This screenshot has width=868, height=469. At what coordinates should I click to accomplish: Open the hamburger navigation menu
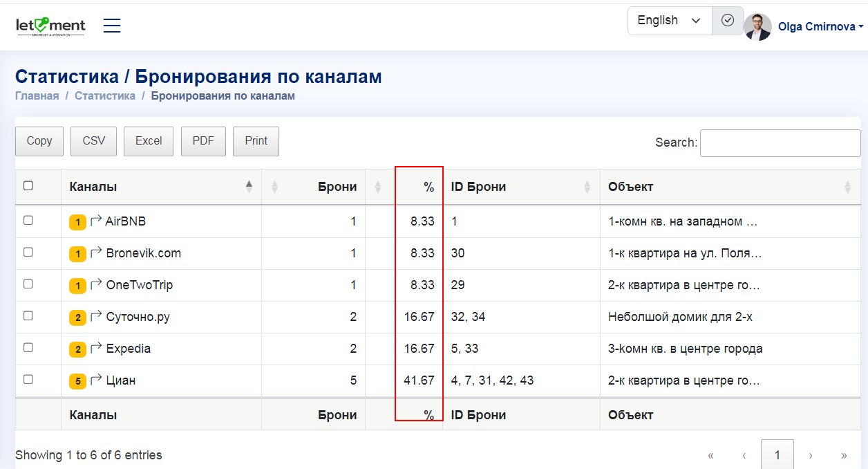click(112, 26)
